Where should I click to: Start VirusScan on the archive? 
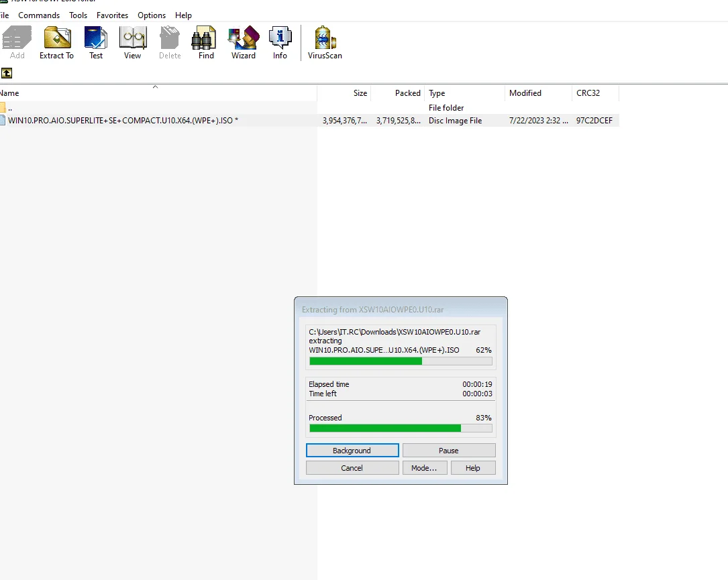[325, 43]
